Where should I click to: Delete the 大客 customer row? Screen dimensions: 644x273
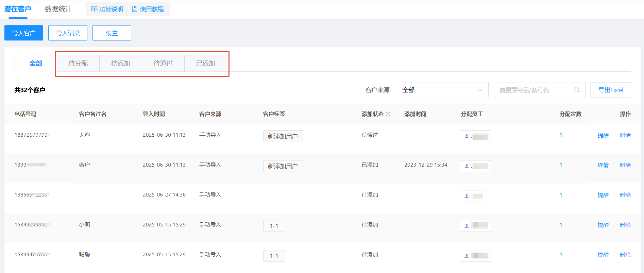point(625,135)
